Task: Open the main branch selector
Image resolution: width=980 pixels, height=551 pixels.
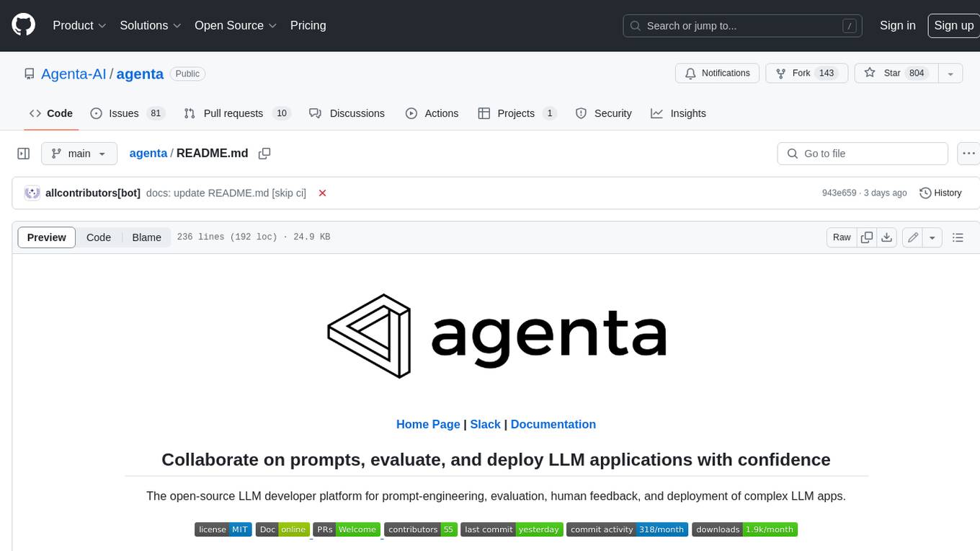Action: point(79,154)
